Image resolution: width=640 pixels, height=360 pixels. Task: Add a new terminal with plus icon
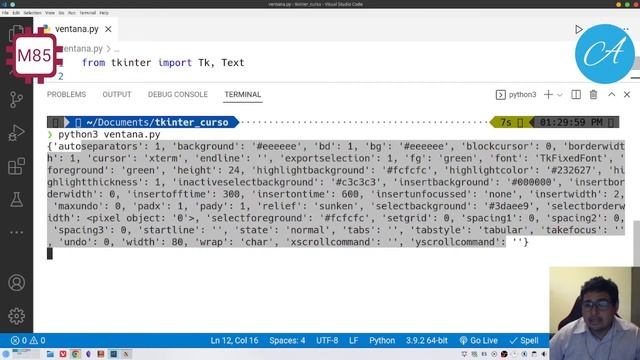click(548, 95)
